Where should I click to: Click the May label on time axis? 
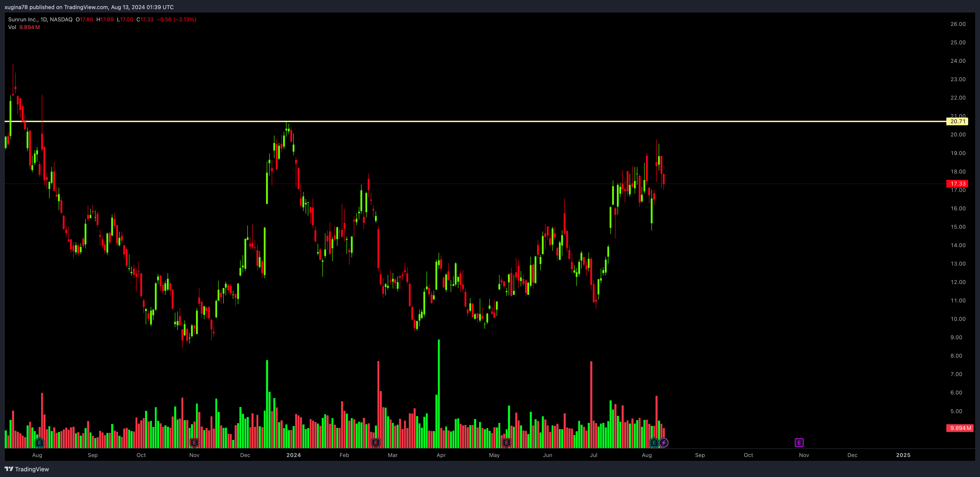(x=494, y=455)
